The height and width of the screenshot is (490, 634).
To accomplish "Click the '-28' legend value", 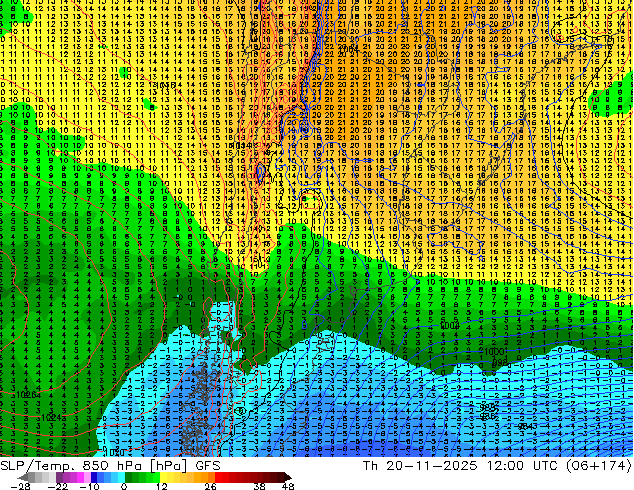I will (20, 486).
